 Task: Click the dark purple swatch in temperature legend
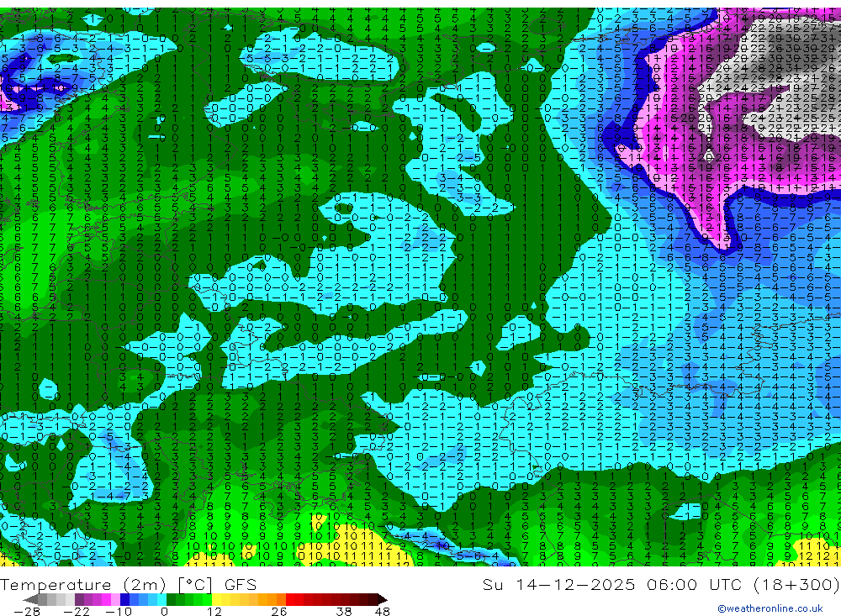tap(79, 599)
